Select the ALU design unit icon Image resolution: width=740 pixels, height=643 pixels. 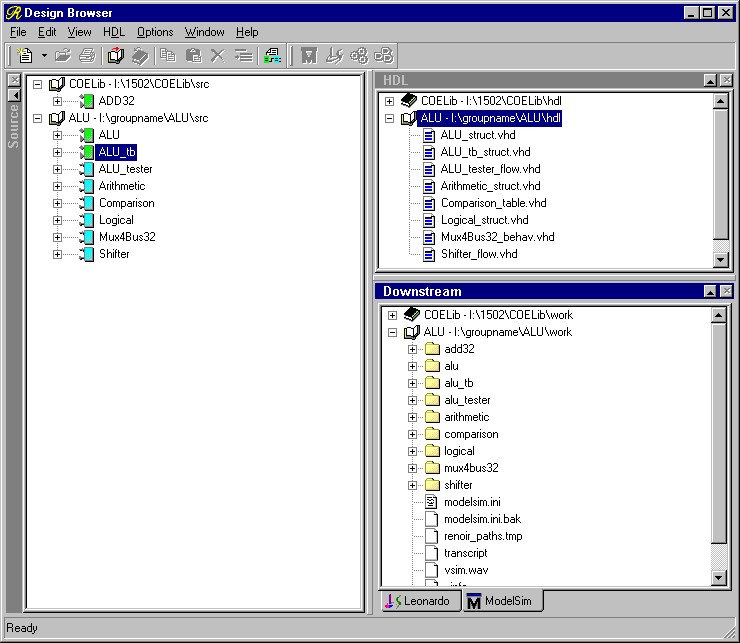click(x=86, y=135)
